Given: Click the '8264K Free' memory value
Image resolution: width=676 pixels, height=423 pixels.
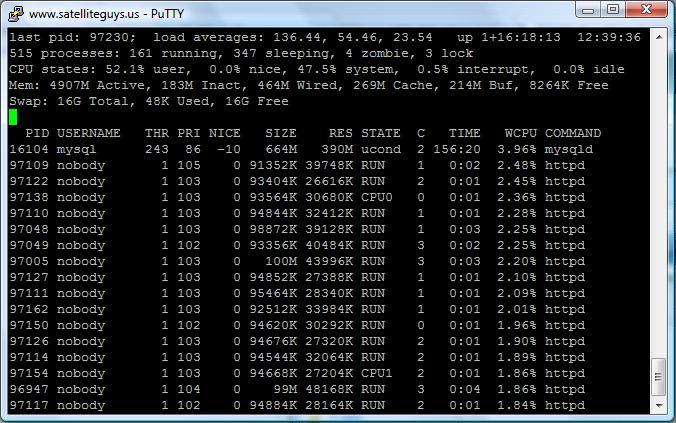Looking at the screenshot, I should pos(569,85).
